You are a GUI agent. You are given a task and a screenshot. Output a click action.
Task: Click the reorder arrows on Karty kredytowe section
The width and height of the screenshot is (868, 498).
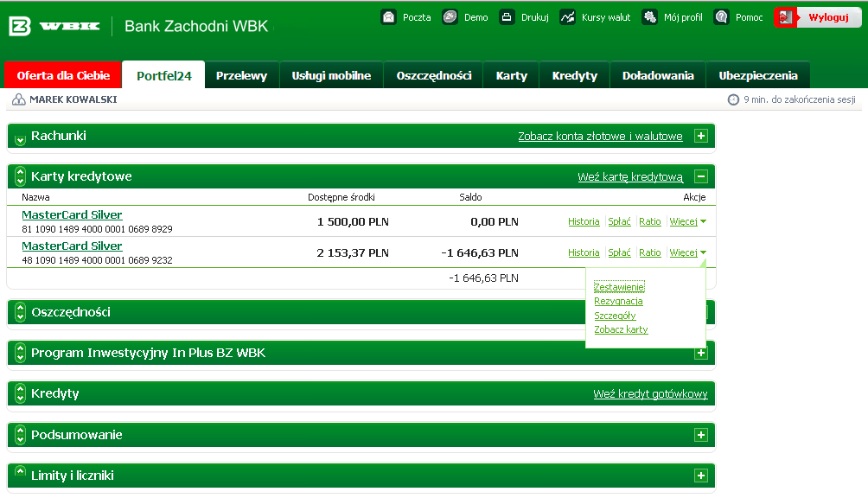click(x=20, y=176)
